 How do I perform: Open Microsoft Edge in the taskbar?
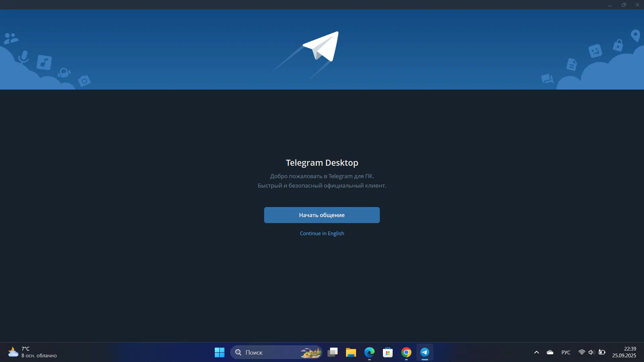point(369,352)
